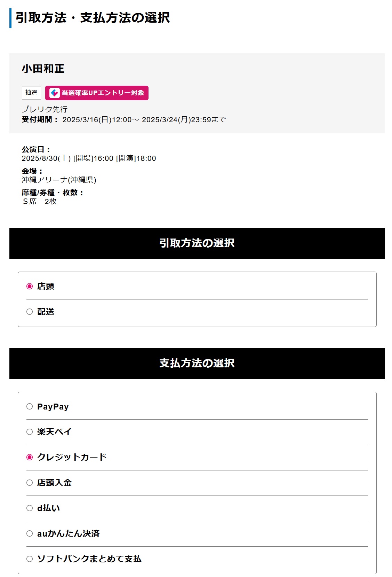Choose PayPay payment radio button

click(x=30, y=406)
